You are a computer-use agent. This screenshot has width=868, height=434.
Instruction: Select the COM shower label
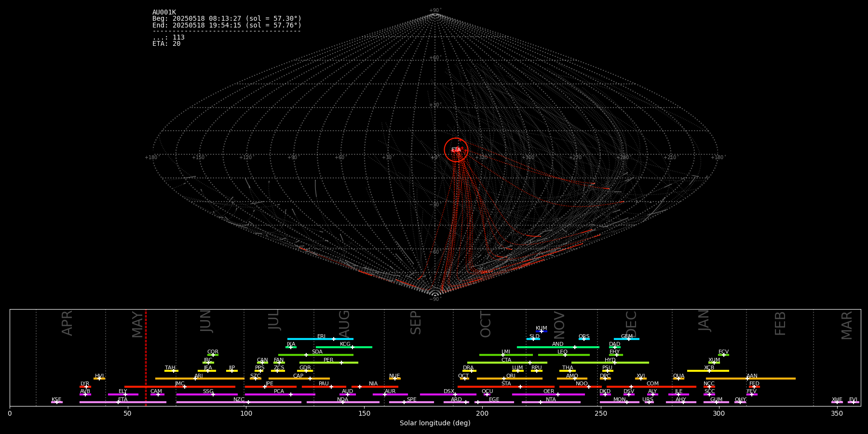pos(652,383)
